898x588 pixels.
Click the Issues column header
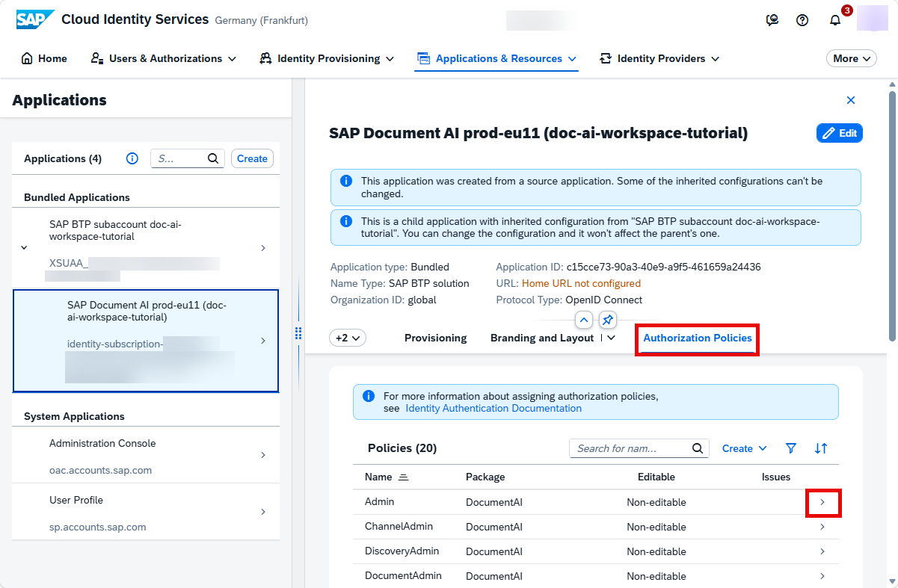pyautogui.click(x=776, y=477)
